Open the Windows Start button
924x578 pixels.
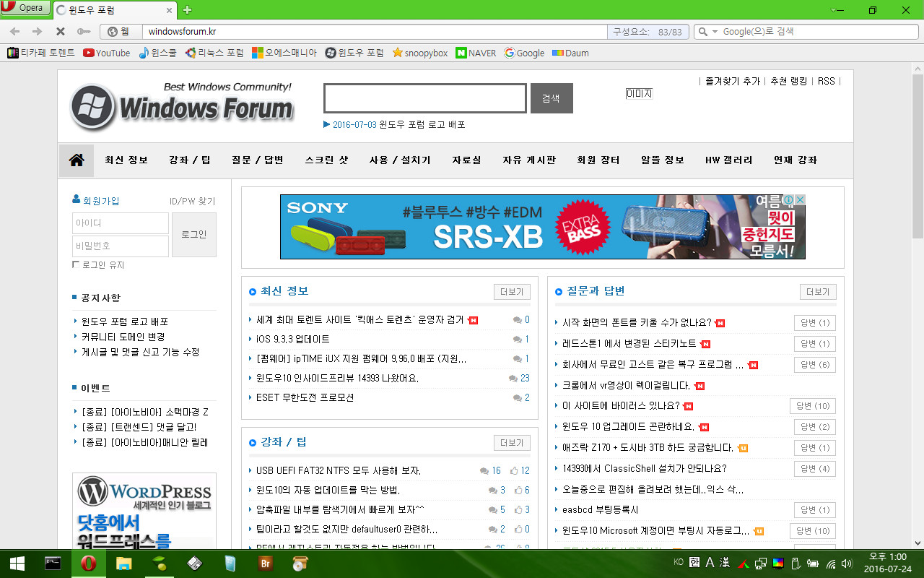click(17, 564)
